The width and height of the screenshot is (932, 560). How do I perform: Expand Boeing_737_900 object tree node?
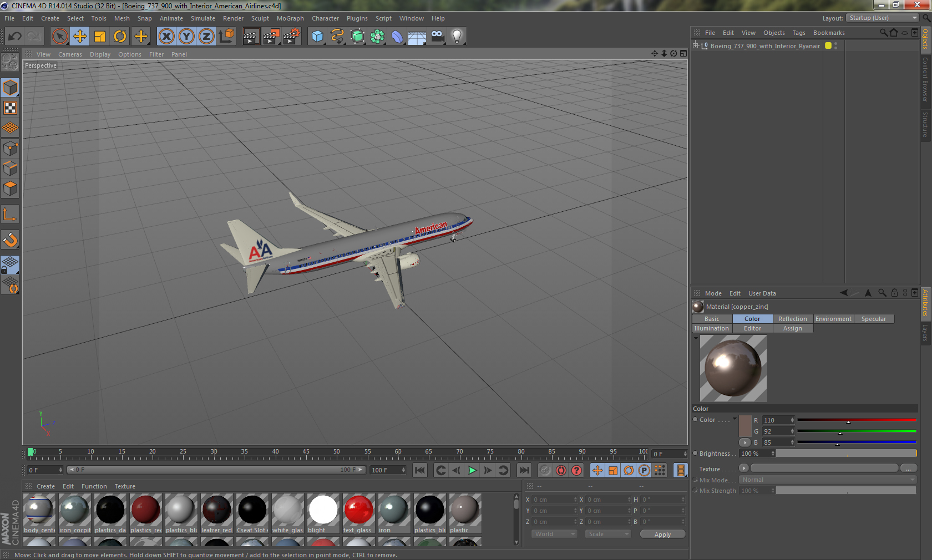click(696, 45)
